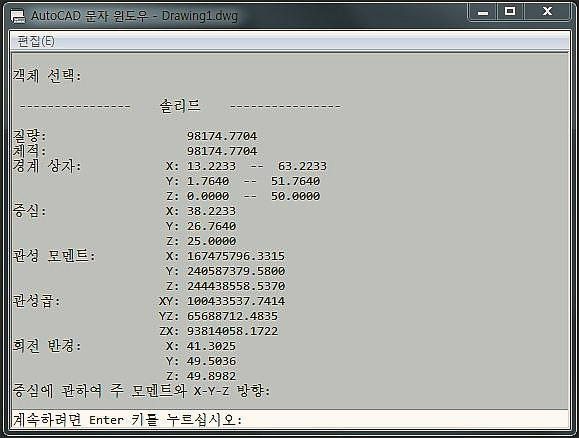Maximize the AutoCAD text window

[510, 12]
